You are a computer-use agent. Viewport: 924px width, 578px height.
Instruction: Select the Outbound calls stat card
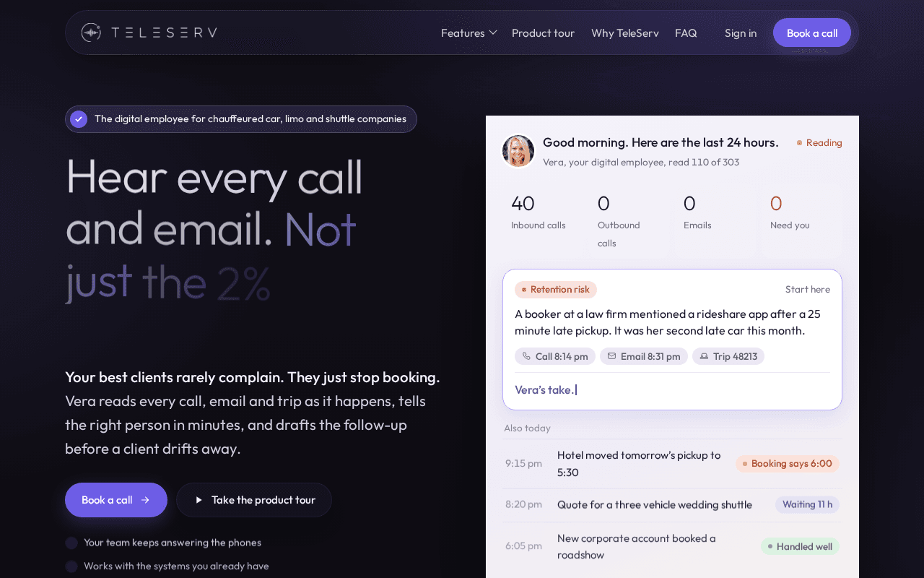click(629, 220)
